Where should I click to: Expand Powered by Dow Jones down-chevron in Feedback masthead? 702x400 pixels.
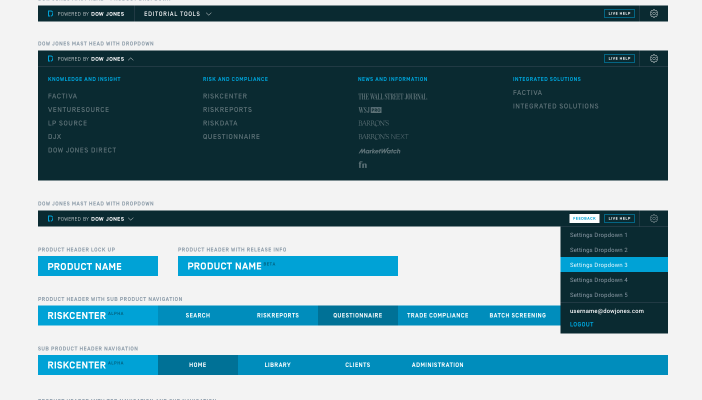click(131, 219)
